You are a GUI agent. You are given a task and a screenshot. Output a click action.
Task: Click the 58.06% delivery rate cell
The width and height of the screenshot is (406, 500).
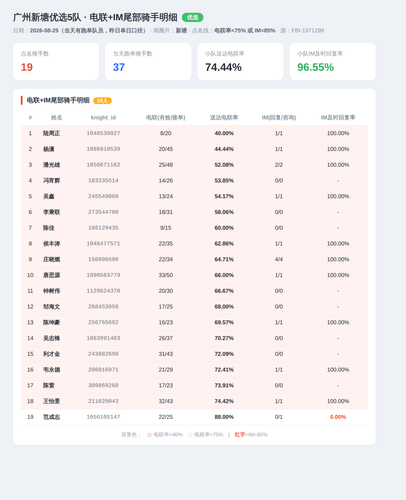[x=224, y=212]
